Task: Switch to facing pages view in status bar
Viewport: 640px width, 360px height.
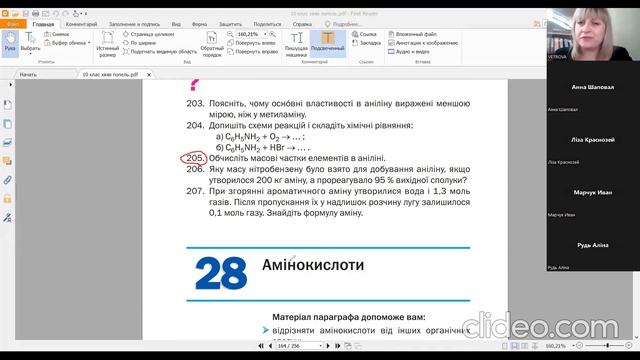Action: 524,346
